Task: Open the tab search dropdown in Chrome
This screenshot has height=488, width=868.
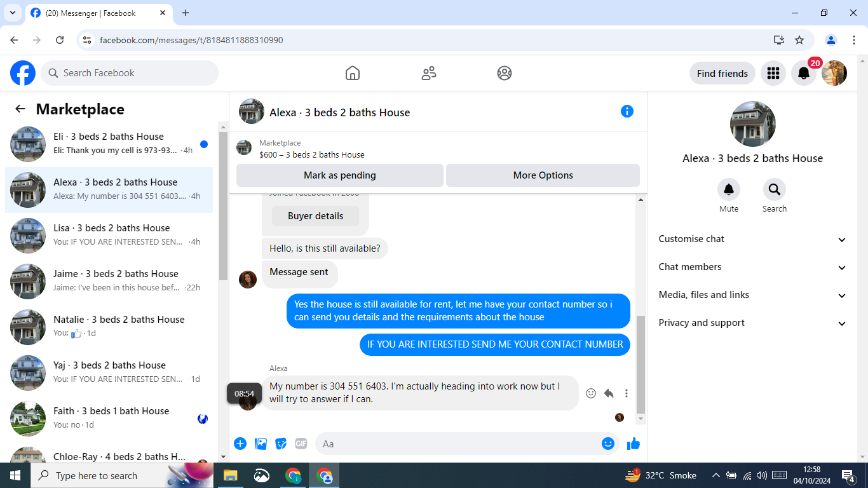Action: point(12,13)
